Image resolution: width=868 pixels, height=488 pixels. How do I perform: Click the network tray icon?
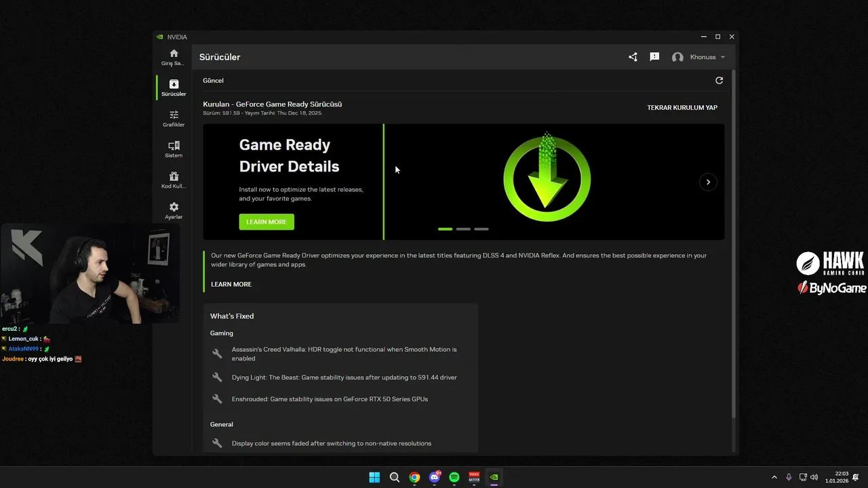click(803, 477)
